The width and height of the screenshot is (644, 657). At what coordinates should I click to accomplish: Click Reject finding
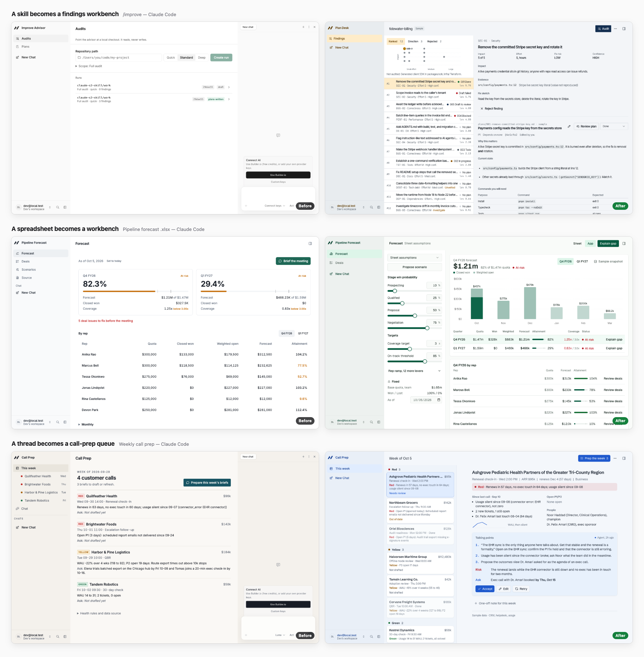click(492, 108)
